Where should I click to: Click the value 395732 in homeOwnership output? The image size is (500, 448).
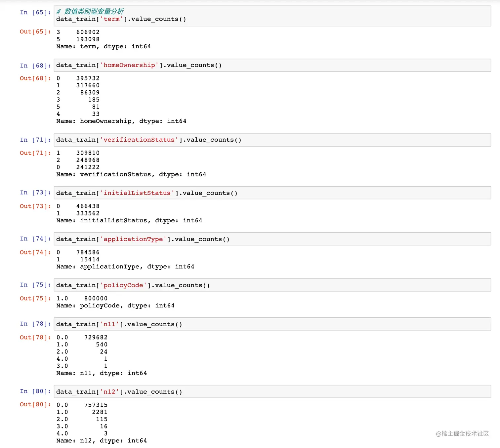click(88, 78)
